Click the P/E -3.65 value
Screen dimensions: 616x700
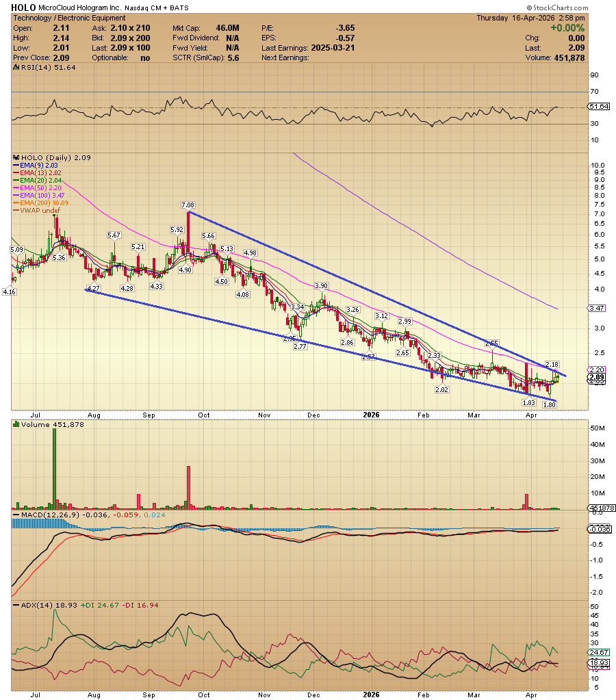[345, 28]
